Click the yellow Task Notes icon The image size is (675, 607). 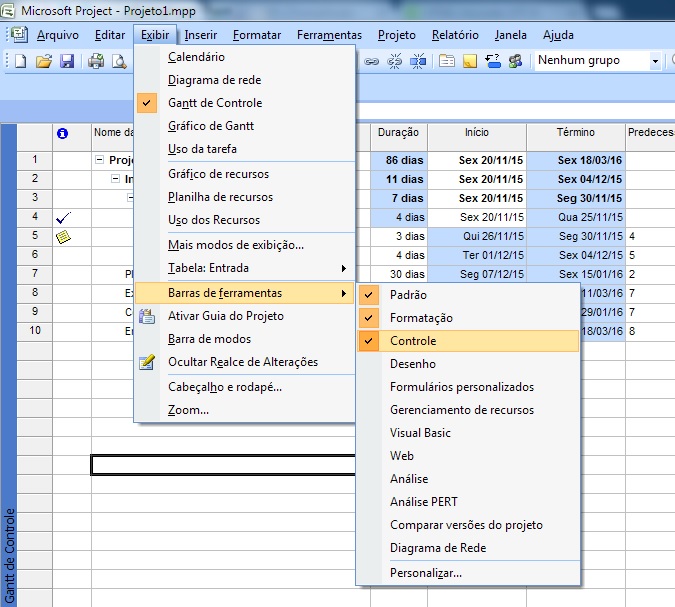coord(470,61)
